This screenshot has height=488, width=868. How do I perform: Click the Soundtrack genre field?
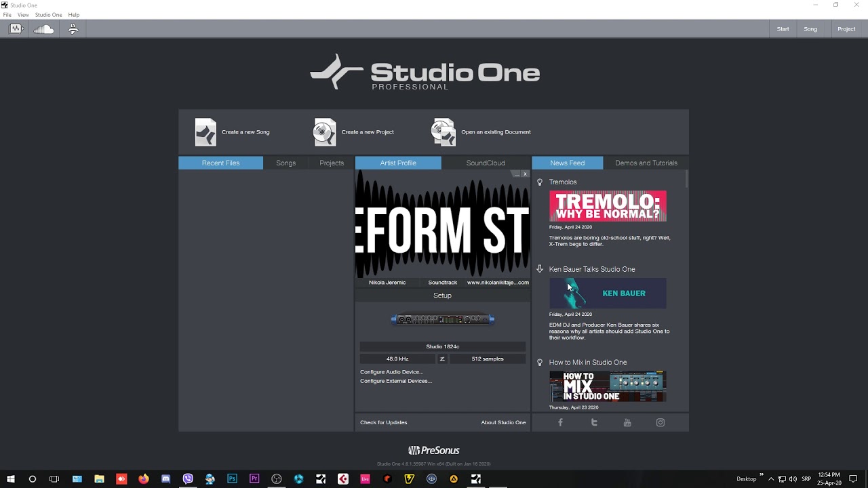click(x=443, y=282)
